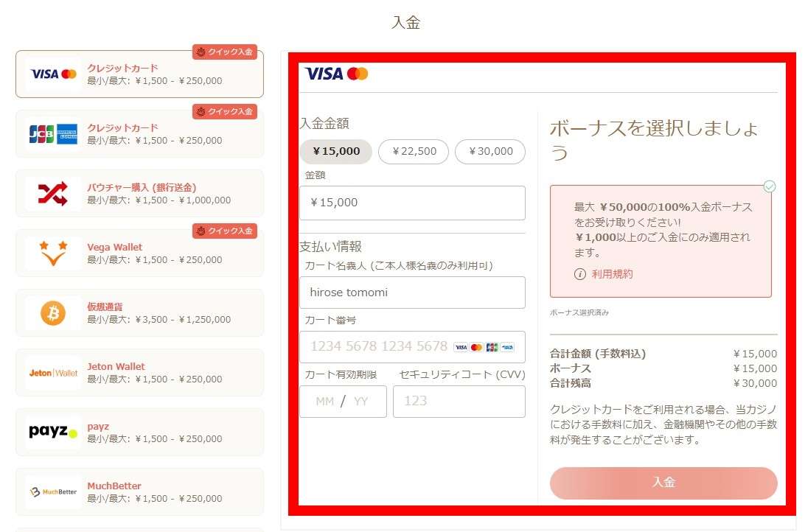Click the 入金金額 section heading
Image resolution: width=805 pixels, height=532 pixels.
[x=324, y=123]
